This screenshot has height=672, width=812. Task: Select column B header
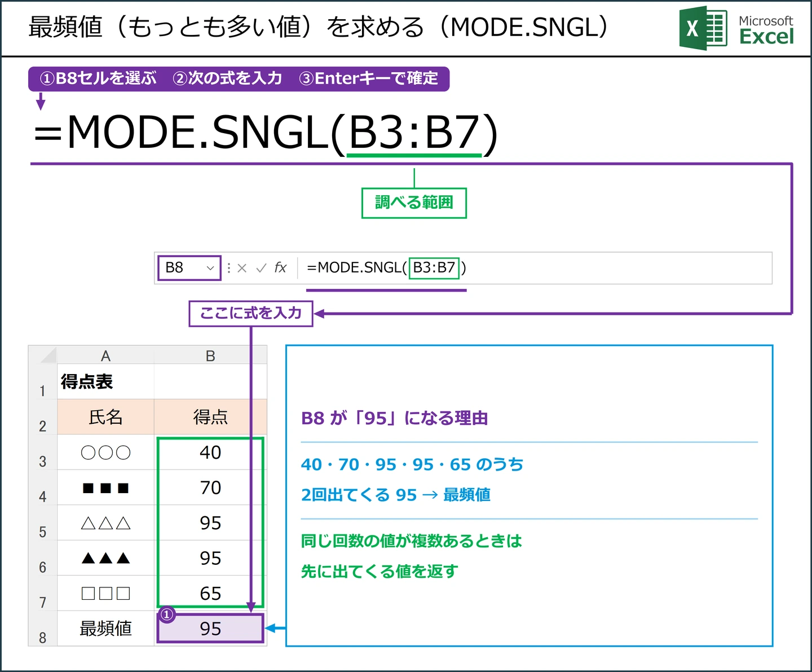210,355
